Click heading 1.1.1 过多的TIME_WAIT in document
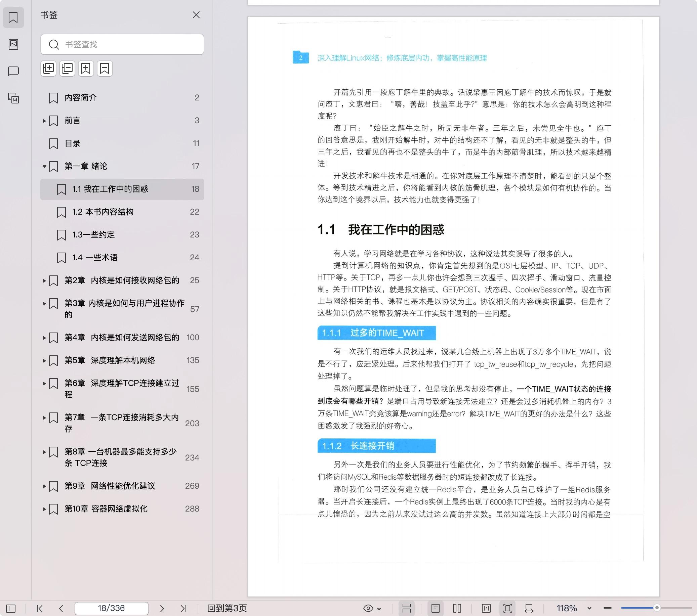Viewport: 697px width, 616px height. [376, 333]
